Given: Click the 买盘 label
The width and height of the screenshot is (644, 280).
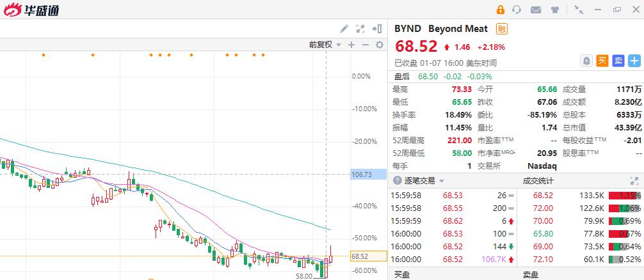Looking at the screenshot, I should point(402,275).
